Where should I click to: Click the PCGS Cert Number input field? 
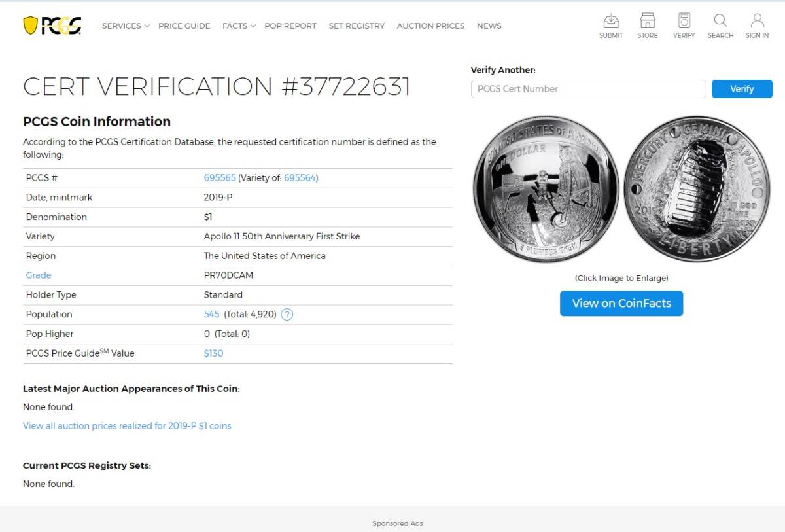pyautogui.click(x=589, y=89)
